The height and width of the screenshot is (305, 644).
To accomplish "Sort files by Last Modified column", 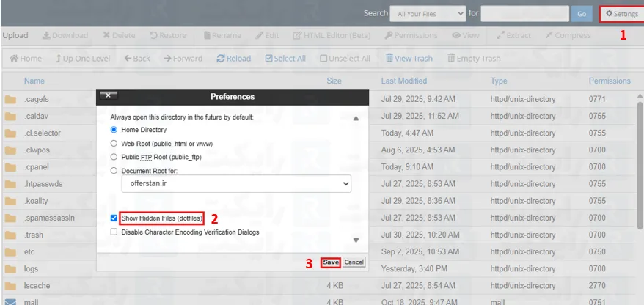I will tap(403, 81).
